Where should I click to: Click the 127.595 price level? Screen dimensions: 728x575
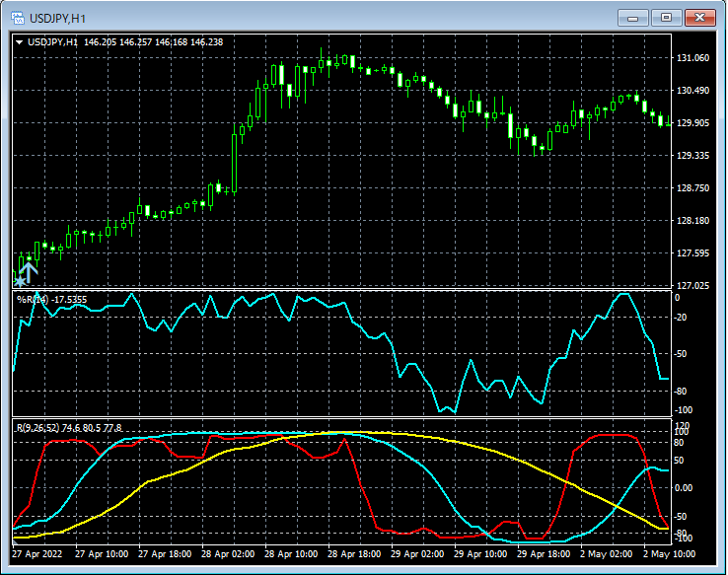pyautogui.click(x=692, y=252)
